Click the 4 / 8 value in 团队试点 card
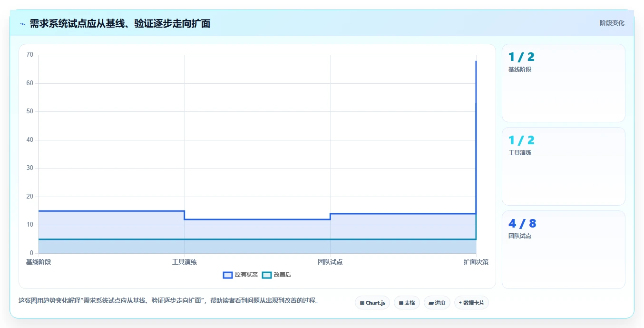The width and height of the screenshot is (644, 328). pos(522,223)
